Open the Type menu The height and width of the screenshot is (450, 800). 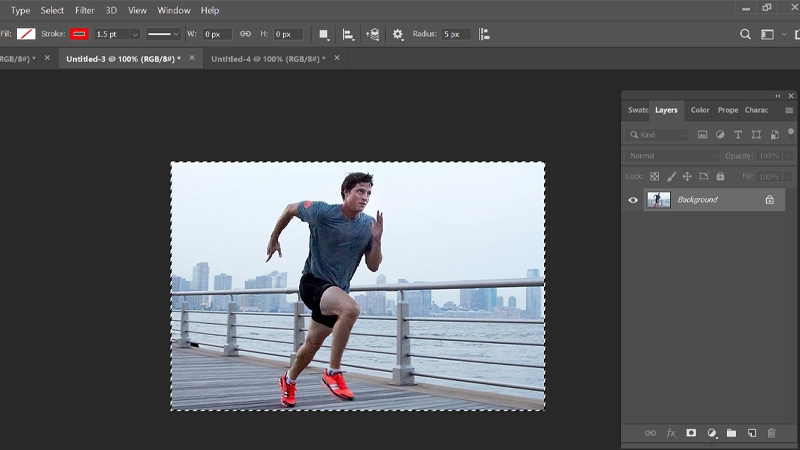coord(20,10)
